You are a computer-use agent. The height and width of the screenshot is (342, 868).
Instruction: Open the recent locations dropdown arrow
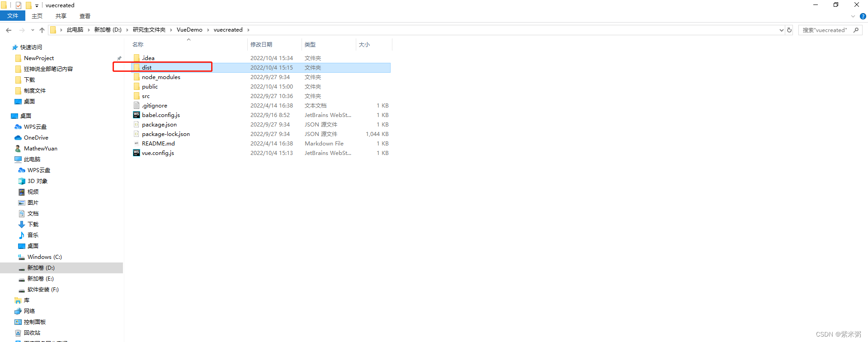tap(33, 30)
